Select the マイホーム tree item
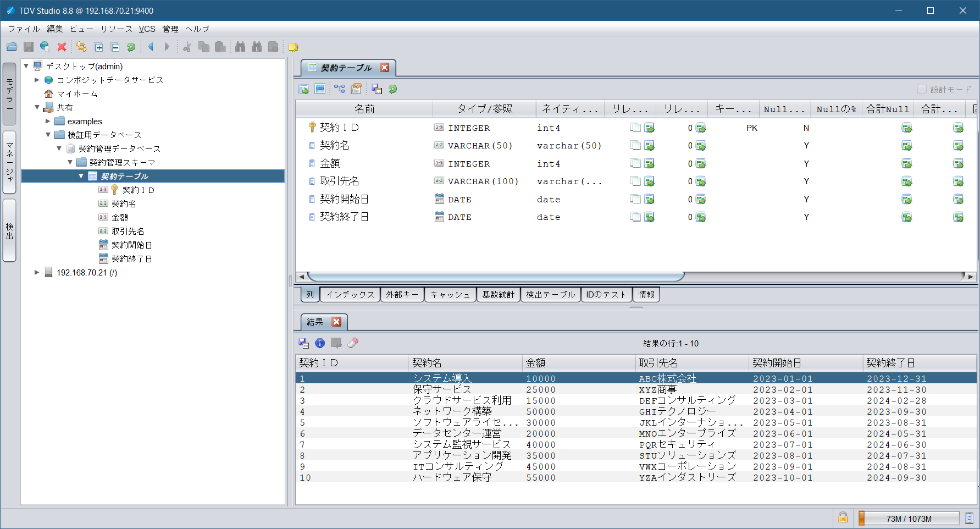 pos(77,93)
